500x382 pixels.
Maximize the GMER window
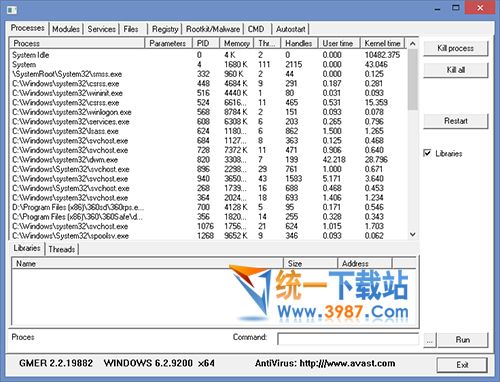pyautogui.click(x=456, y=8)
